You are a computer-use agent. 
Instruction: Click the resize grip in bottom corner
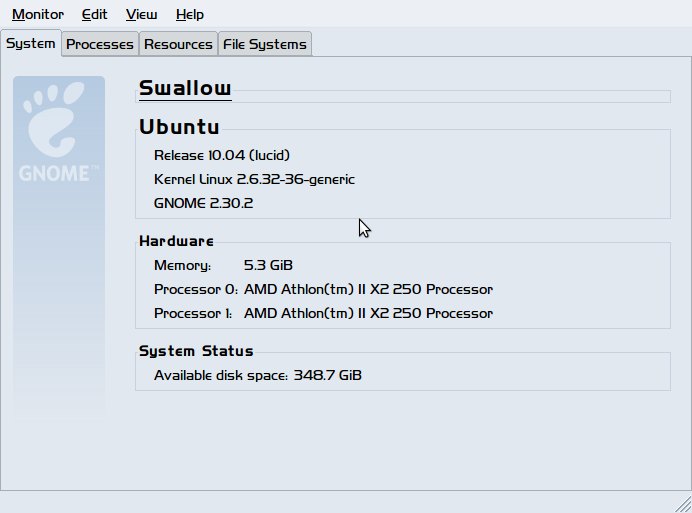[683, 505]
